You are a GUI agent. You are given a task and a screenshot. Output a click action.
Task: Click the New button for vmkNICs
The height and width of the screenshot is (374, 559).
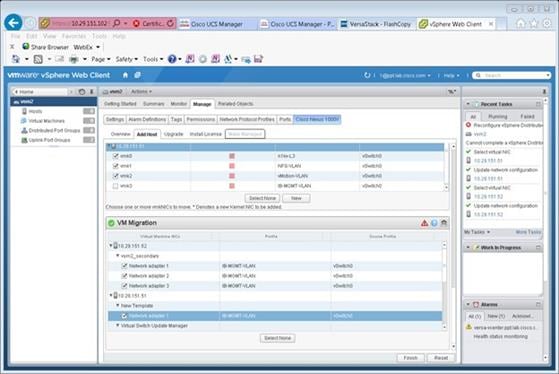296,198
